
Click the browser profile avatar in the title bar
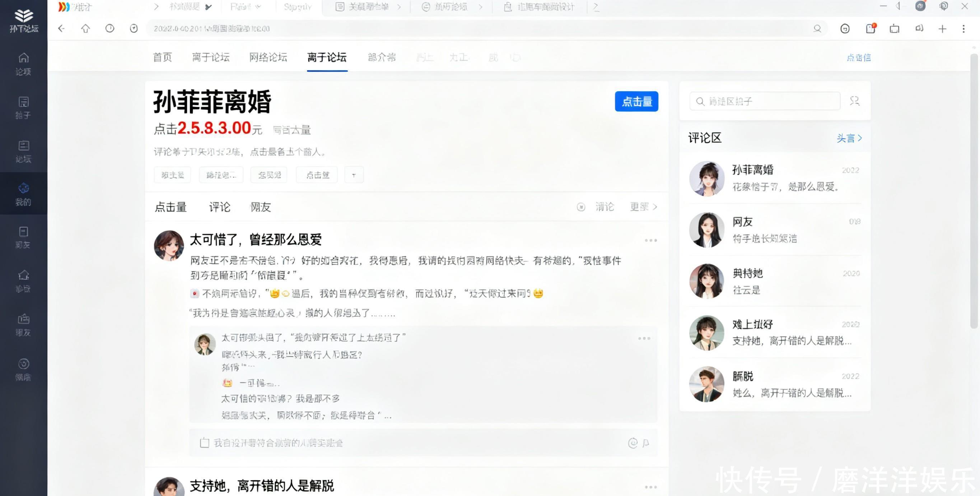[920, 6]
